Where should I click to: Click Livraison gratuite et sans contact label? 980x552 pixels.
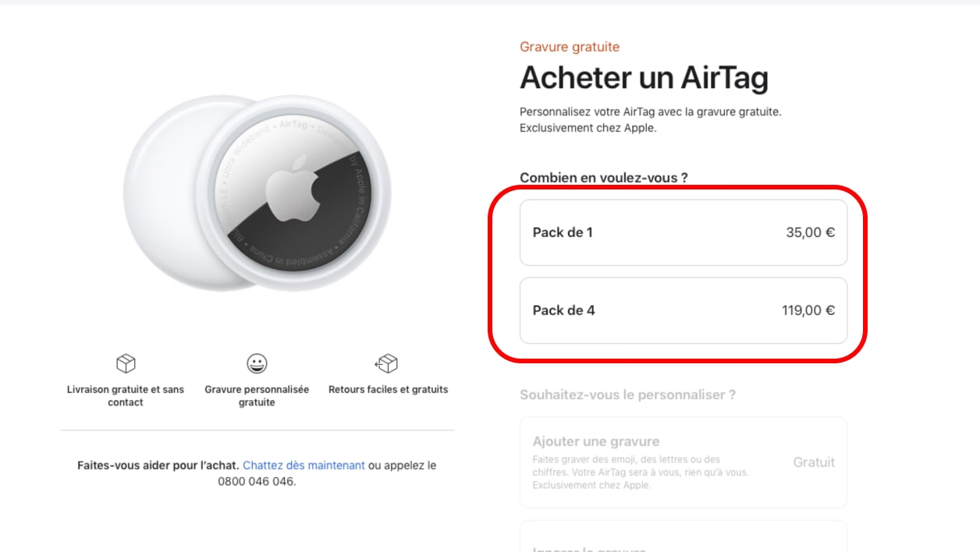126,395
